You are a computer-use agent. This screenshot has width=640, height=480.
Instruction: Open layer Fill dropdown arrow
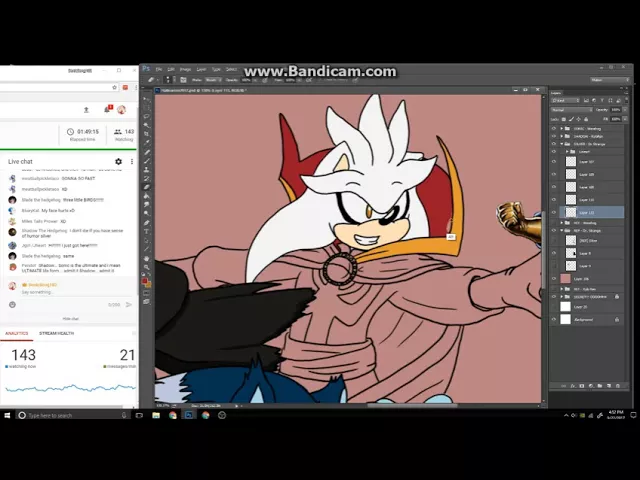(x=624, y=119)
